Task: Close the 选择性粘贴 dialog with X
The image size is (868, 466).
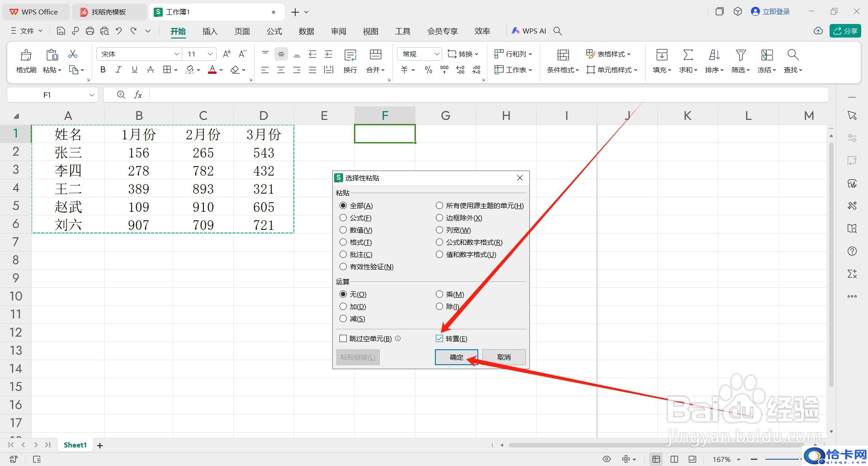Action: [520, 178]
